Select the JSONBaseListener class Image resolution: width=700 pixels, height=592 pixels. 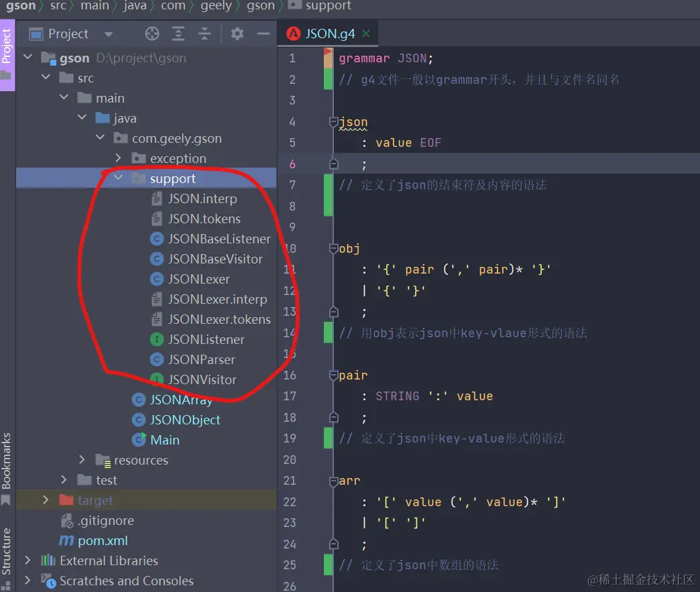(219, 239)
